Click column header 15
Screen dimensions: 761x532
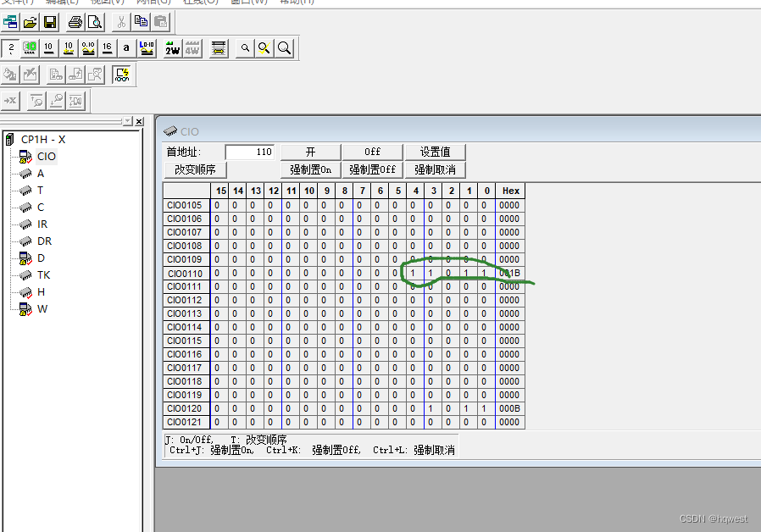point(221,191)
